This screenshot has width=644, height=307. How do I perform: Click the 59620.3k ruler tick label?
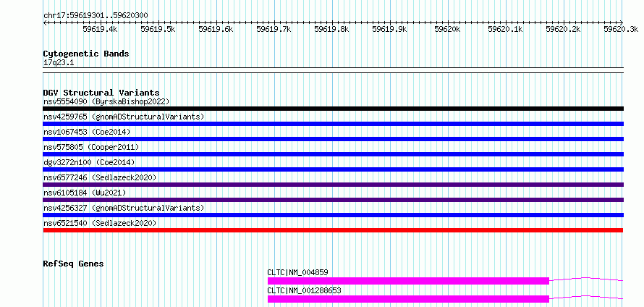coord(621,29)
